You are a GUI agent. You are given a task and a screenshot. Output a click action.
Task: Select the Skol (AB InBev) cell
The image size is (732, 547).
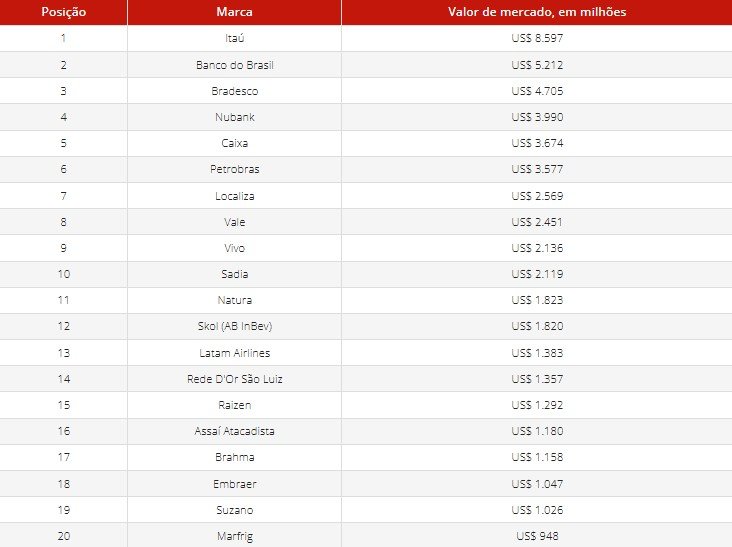click(234, 326)
